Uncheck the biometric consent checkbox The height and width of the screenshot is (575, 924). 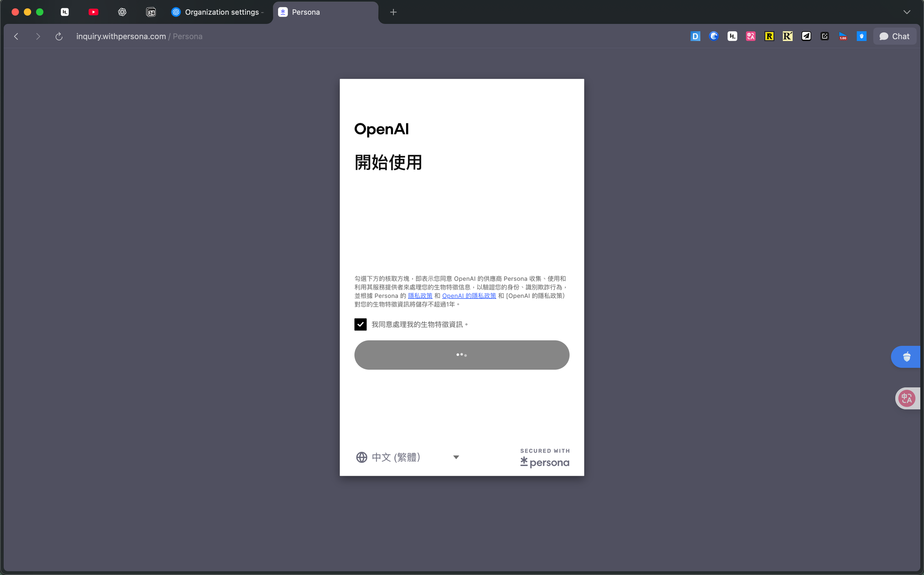tap(360, 324)
